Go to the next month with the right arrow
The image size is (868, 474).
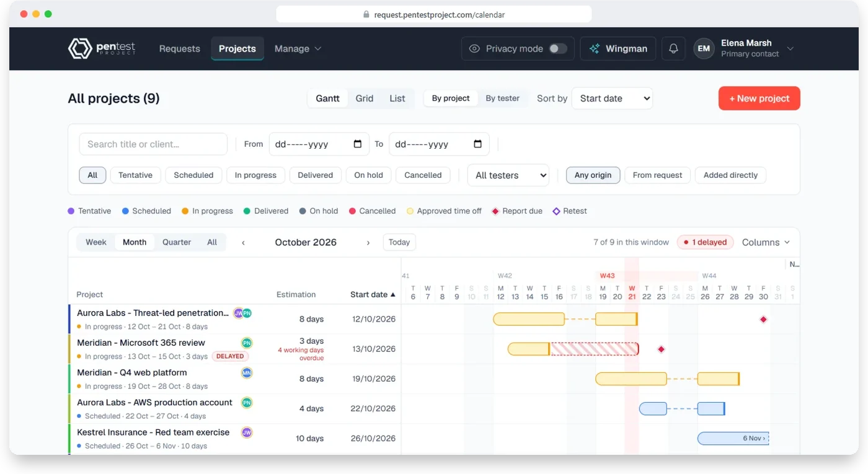click(368, 242)
